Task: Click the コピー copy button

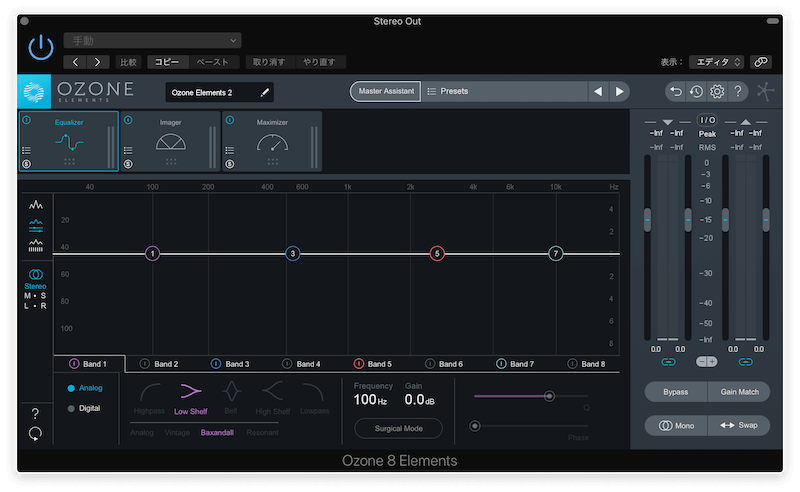Action: 167,62
